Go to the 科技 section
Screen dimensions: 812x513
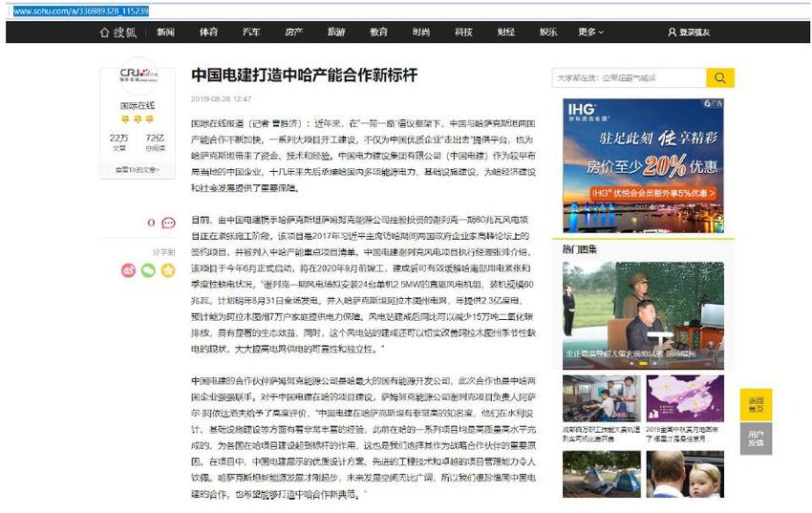tap(463, 32)
